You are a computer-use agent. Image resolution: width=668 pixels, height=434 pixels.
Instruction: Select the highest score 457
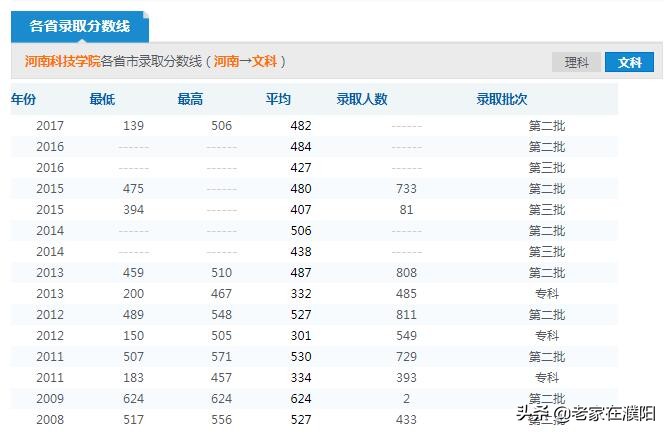coord(222,377)
